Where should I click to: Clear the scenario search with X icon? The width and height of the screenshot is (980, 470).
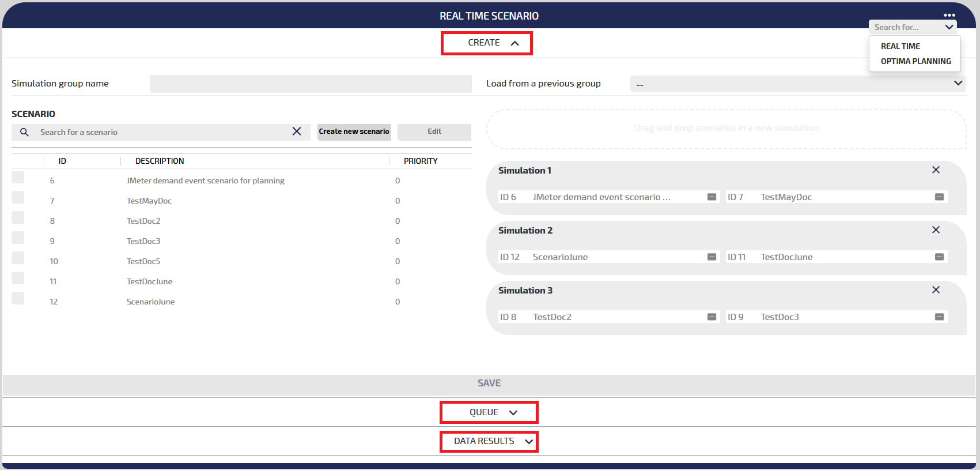297,131
